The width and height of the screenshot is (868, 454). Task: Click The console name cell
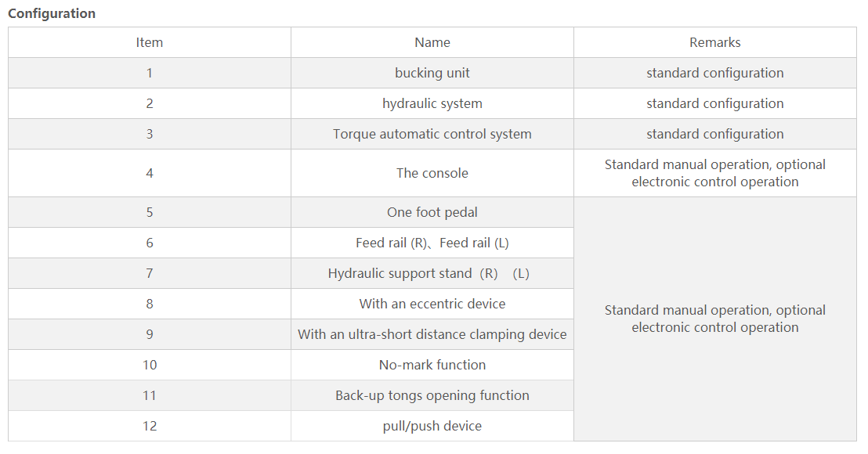pos(432,173)
